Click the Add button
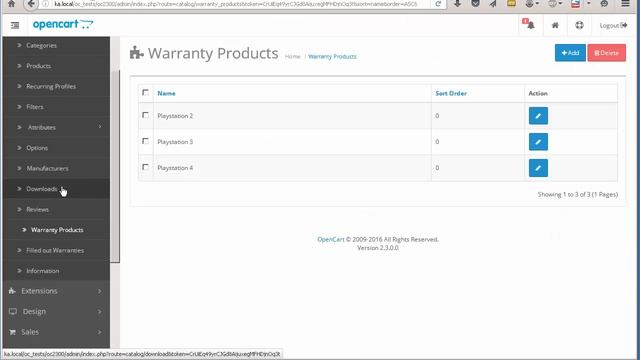The width and height of the screenshot is (640, 360). point(570,53)
